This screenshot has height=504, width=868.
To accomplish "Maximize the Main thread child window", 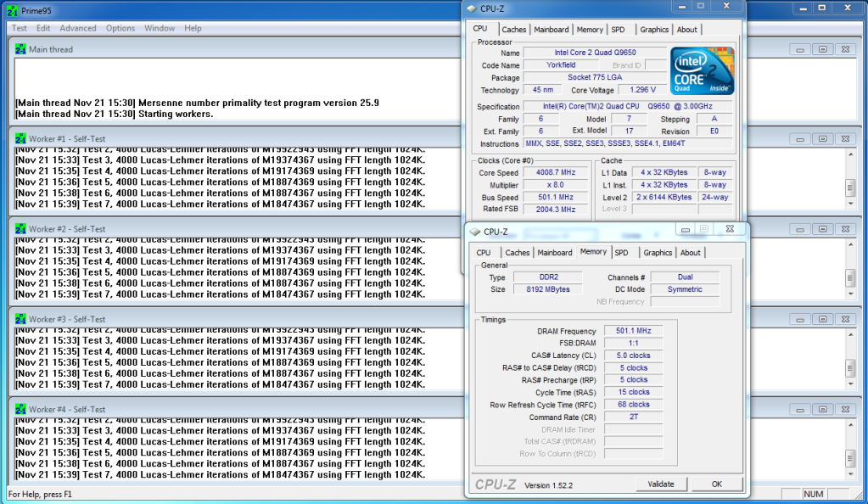I will coord(823,49).
